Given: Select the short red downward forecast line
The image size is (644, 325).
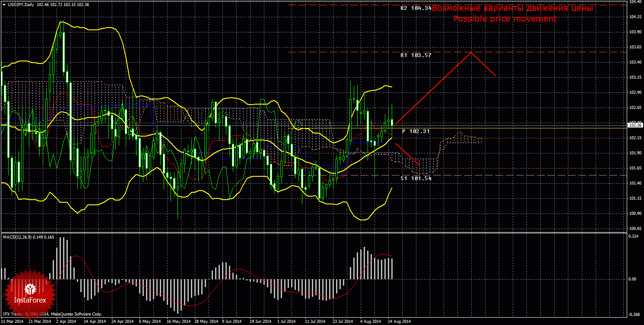Looking at the screenshot, I should [x=407, y=154].
